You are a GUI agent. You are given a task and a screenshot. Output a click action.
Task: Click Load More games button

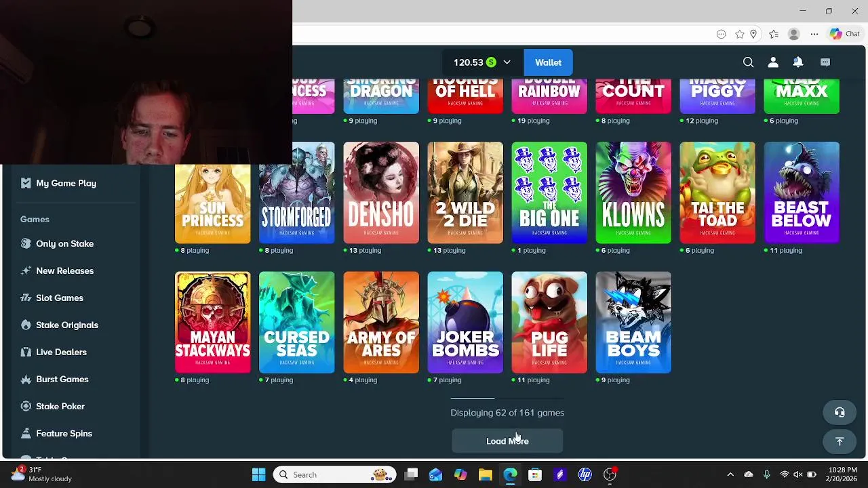click(x=507, y=441)
